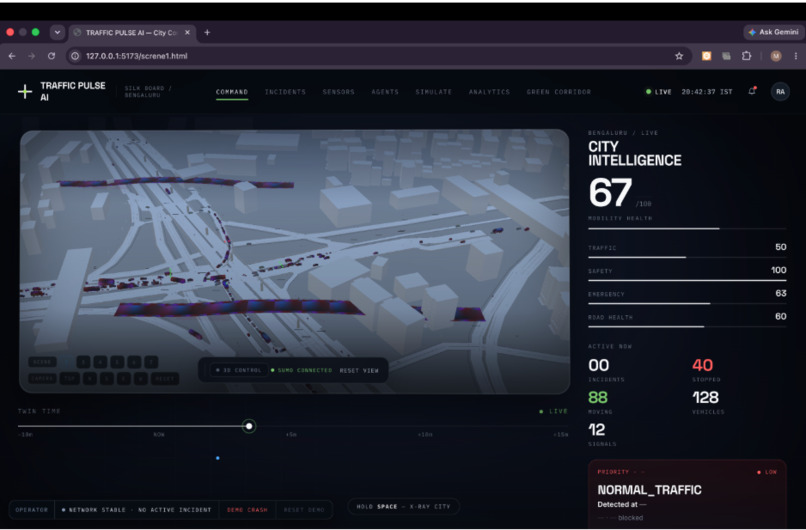Click the Network Stable status message

click(137, 510)
